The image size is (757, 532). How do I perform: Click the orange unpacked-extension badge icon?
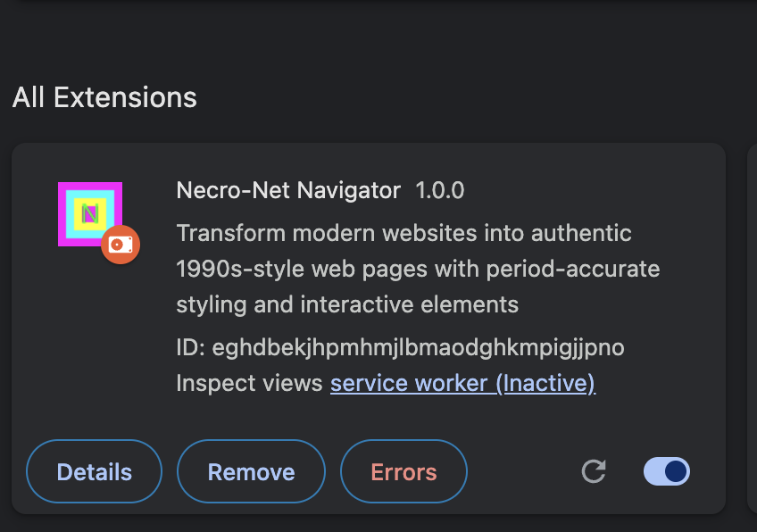click(x=121, y=244)
